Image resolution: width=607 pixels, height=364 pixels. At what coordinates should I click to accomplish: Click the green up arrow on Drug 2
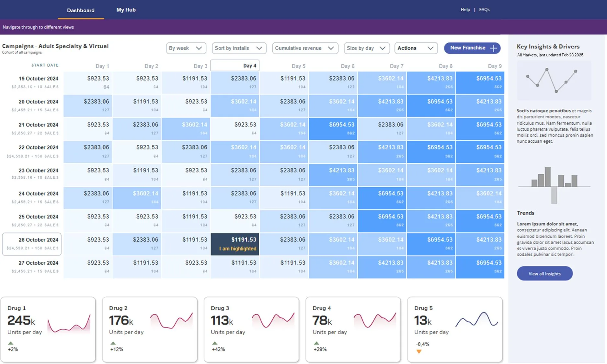pos(113,343)
